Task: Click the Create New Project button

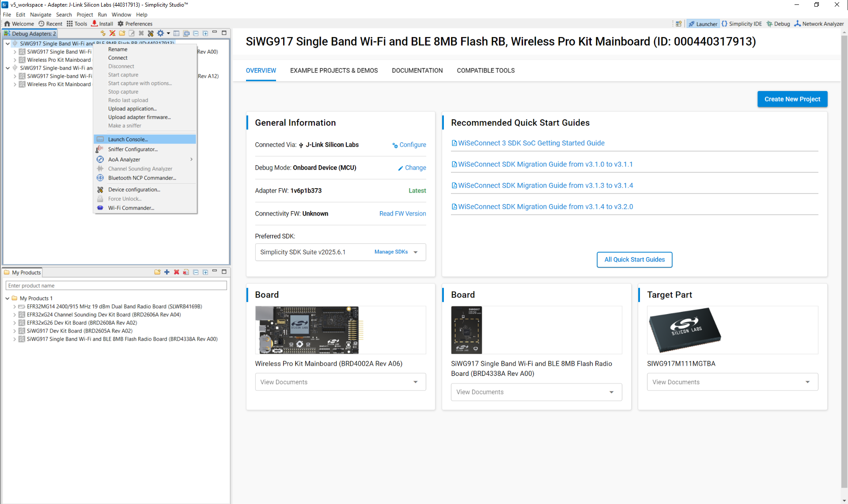Action: click(792, 99)
